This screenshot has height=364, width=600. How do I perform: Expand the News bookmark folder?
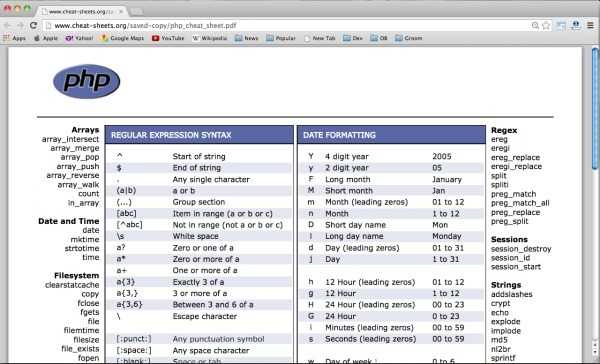(247, 38)
